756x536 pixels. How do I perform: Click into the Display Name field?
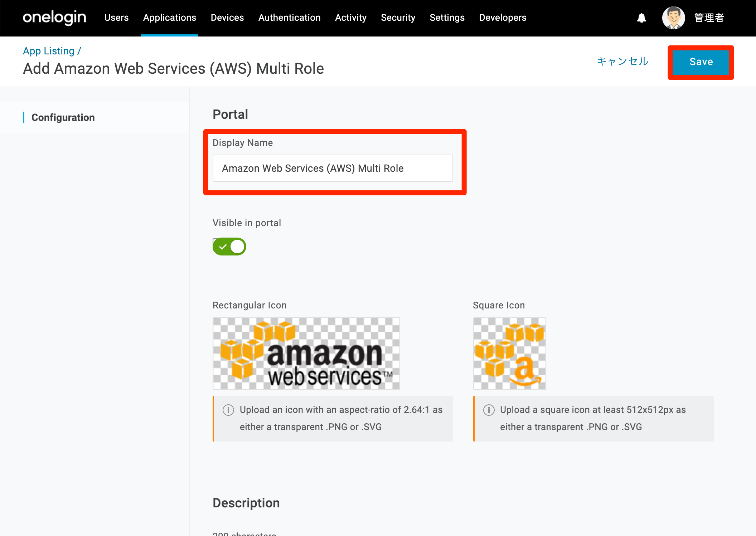pyautogui.click(x=333, y=168)
